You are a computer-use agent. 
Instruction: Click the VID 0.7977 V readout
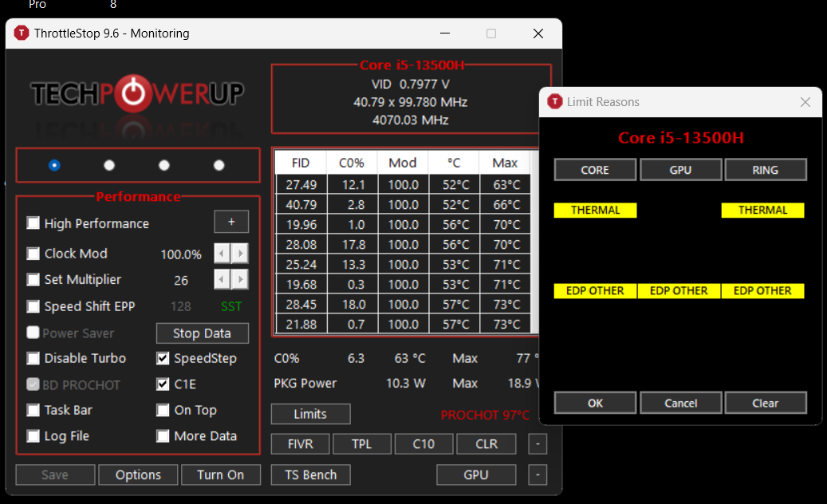[411, 85]
